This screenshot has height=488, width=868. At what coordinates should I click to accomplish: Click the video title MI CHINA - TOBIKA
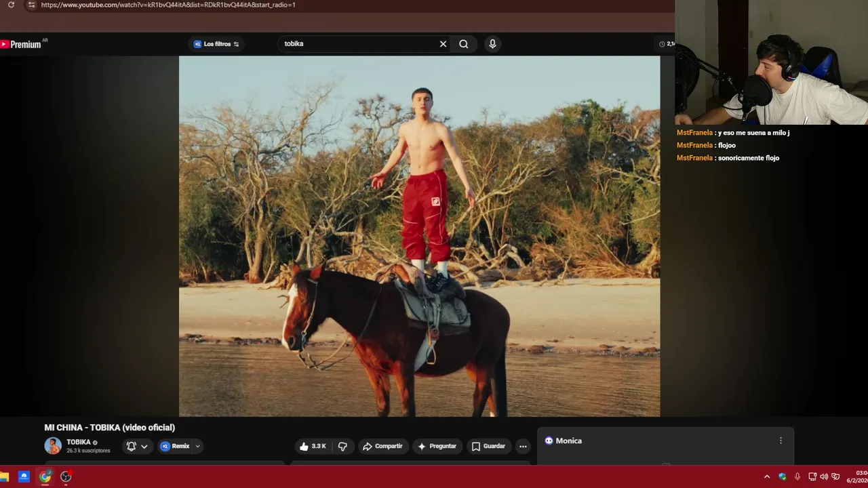(x=110, y=428)
